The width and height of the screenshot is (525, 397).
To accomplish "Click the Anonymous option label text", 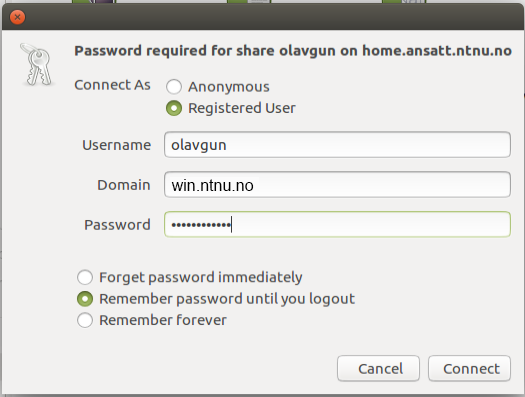I will tap(229, 87).
